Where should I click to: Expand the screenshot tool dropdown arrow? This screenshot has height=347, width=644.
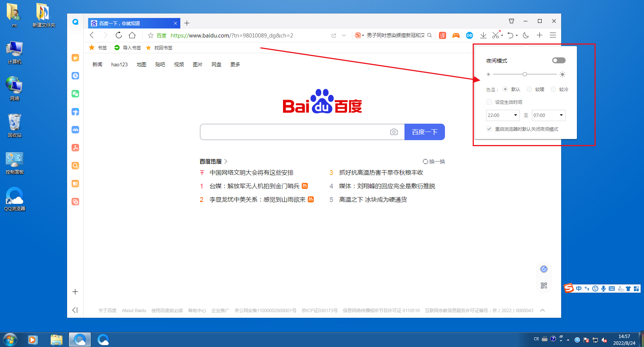(502, 36)
